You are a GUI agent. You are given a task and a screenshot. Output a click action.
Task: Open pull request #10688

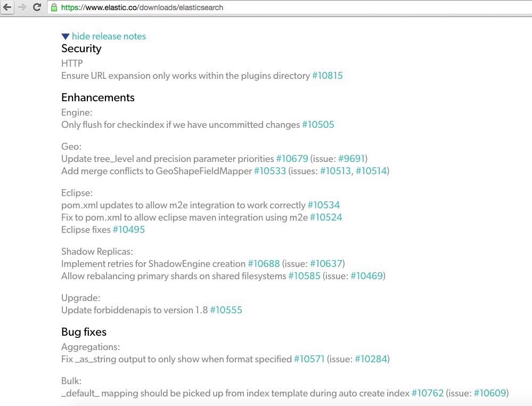pos(264,263)
